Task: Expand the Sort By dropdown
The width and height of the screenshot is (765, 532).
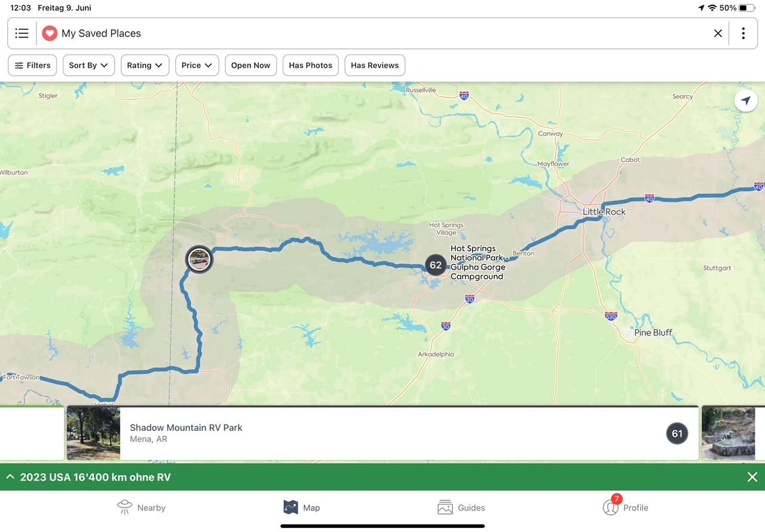Action: [x=88, y=66]
